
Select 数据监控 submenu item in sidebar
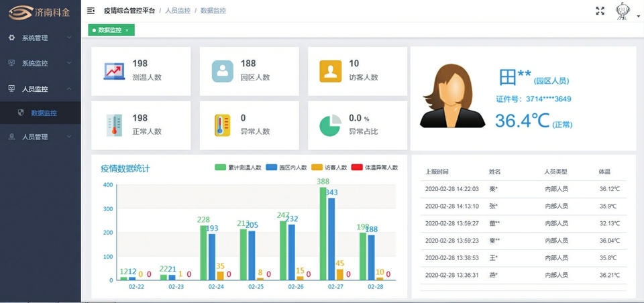[x=44, y=113]
